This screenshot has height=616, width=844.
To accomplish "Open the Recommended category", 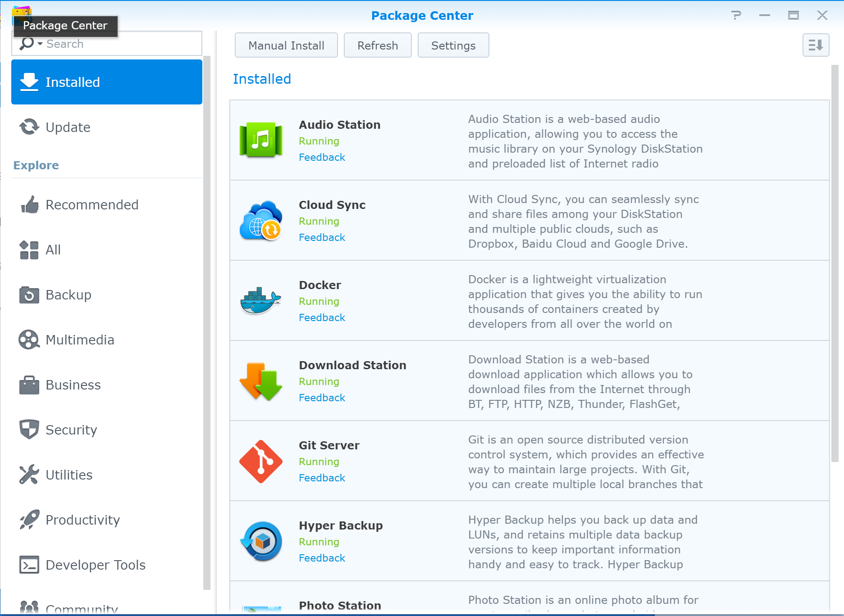I will coord(107,205).
